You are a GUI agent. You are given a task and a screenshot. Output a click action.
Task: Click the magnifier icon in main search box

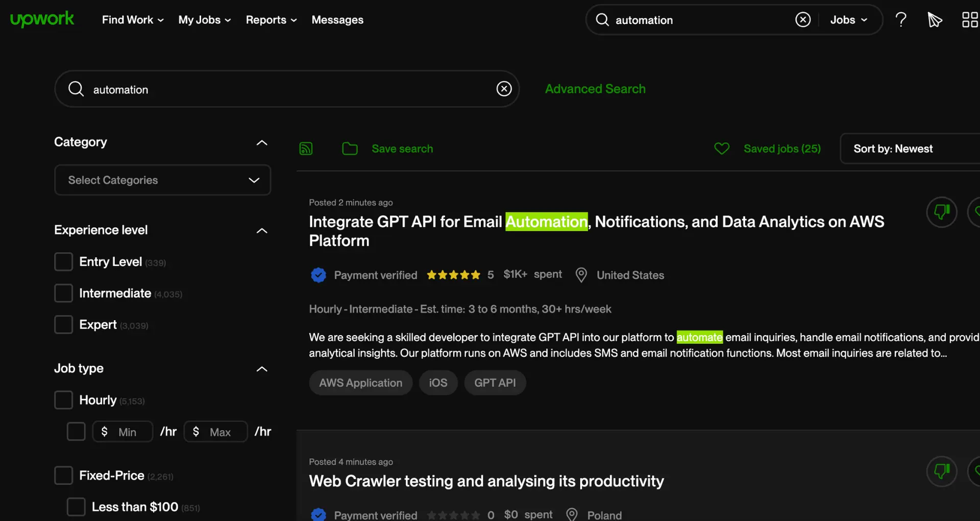(x=76, y=89)
